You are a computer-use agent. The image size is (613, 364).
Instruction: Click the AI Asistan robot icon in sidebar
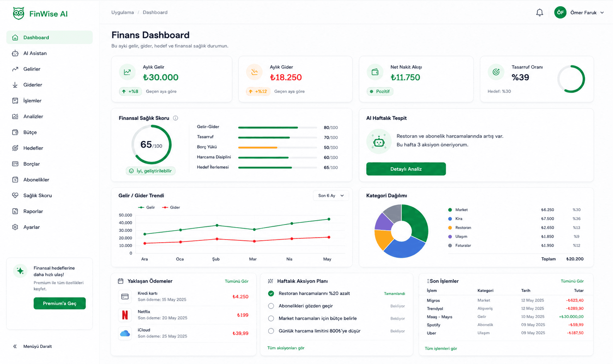click(15, 53)
